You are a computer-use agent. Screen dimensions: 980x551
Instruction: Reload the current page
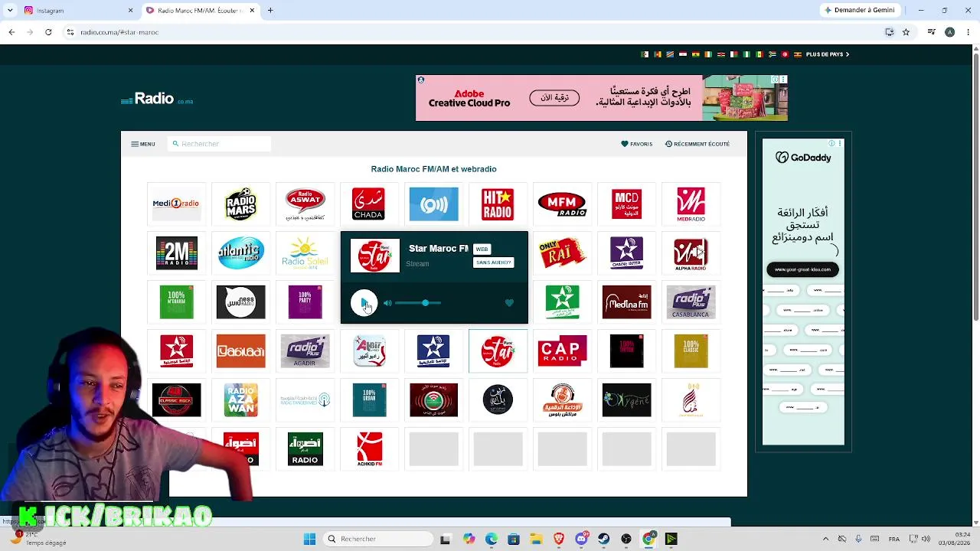[x=48, y=32]
